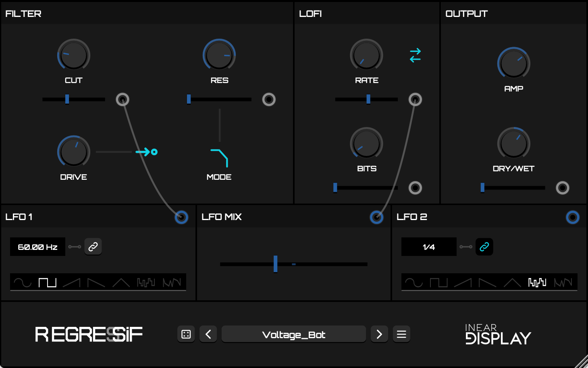The image size is (588, 368).
Task: Click the LFO 2 rate sync connector icon
Action: point(466,247)
